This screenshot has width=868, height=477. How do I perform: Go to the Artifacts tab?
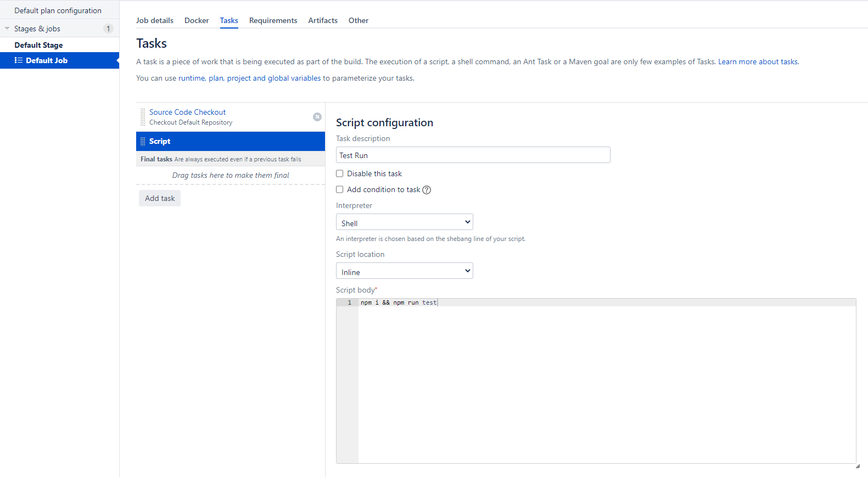pyautogui.click(x=323, y=20)
